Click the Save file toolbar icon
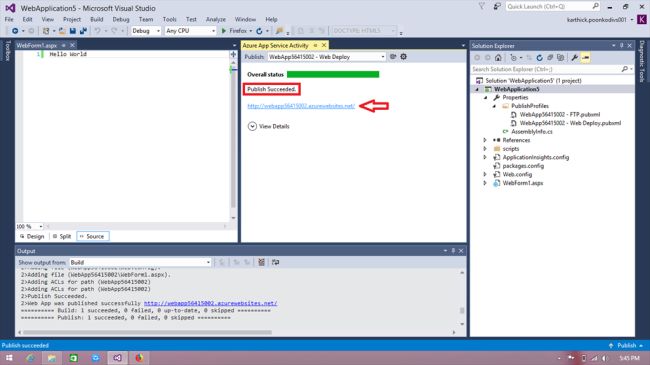The width and height of the screenshot is (650, 365). coord(73,31)
